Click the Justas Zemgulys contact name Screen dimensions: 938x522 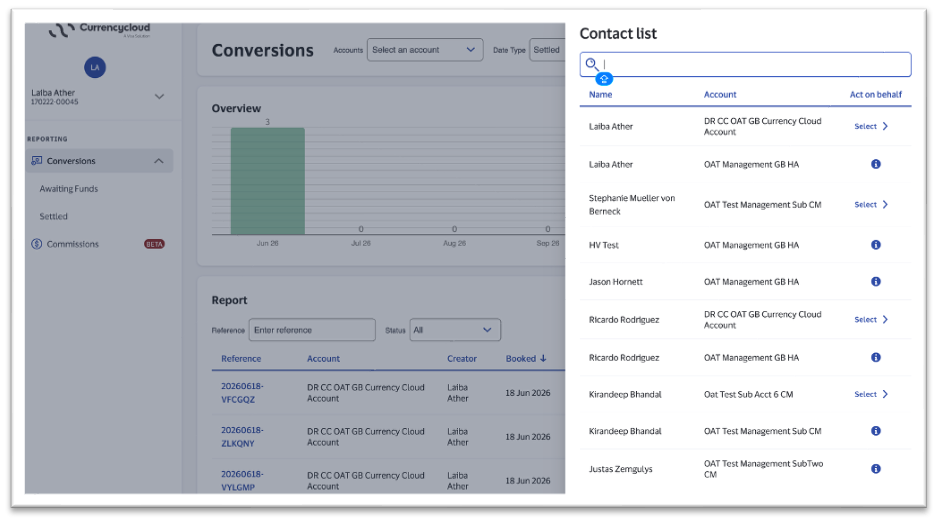click(620, 469)
